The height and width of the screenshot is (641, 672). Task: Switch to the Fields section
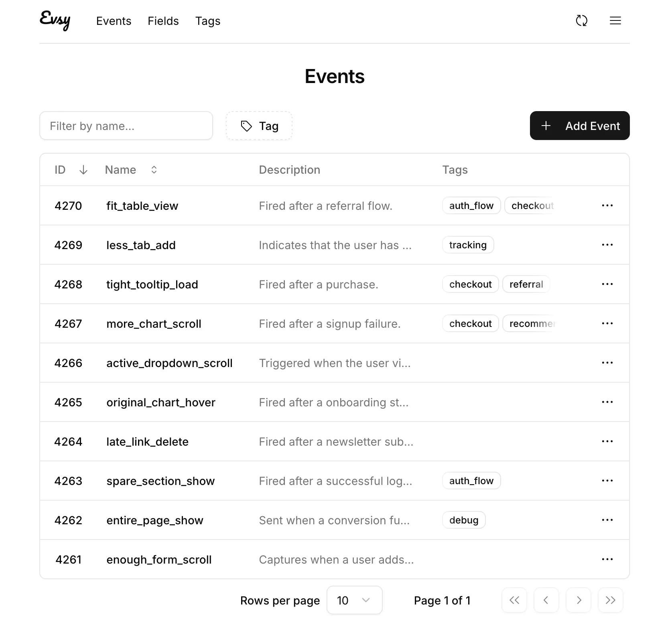pos(163,21)
